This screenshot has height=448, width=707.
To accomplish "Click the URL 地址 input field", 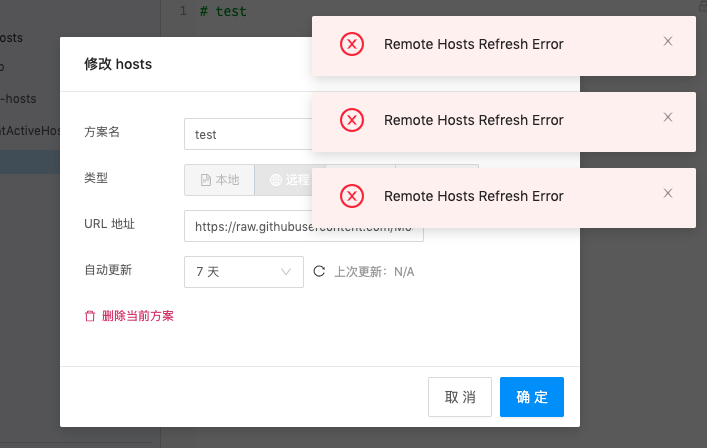I will tap(304, 226).
